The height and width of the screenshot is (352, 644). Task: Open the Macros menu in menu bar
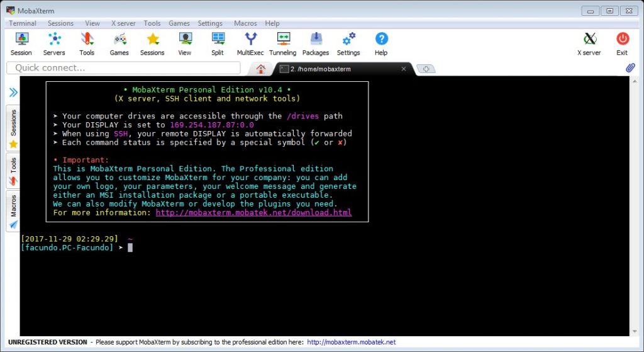coord(245,23)
